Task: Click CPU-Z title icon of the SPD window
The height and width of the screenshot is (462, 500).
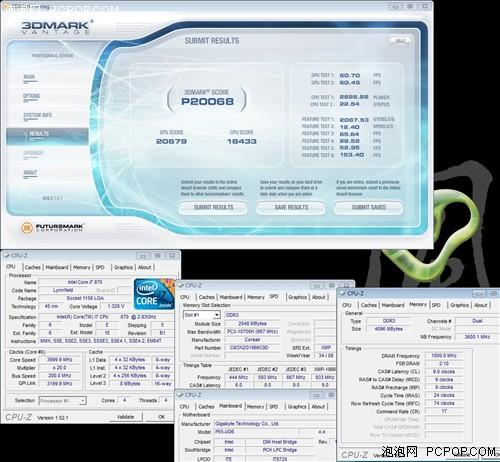Action: point(181,285)
